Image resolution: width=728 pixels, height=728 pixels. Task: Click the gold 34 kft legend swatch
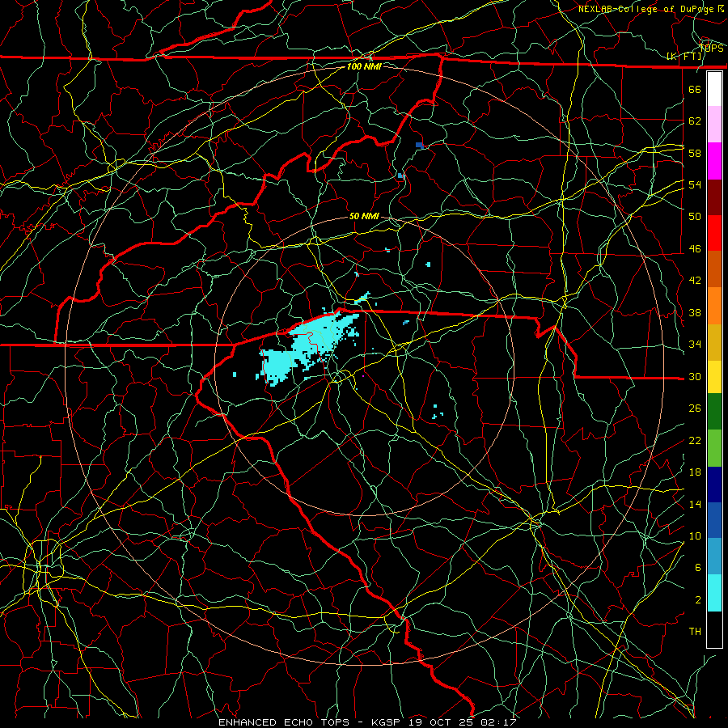tap(714, 342)
